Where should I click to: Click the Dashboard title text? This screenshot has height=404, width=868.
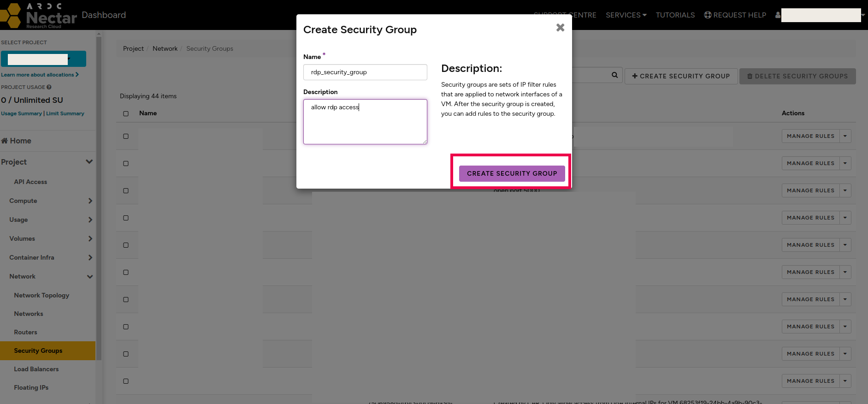[x=104, y=15]
